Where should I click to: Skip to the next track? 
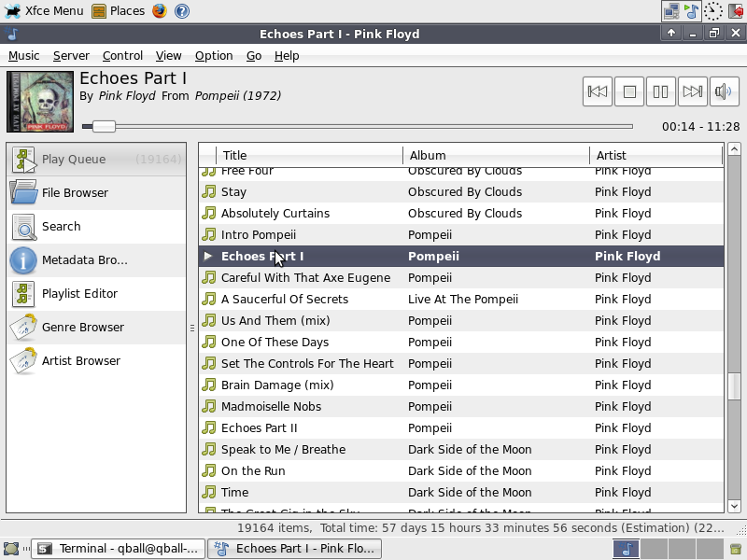[x=692, y=91]
